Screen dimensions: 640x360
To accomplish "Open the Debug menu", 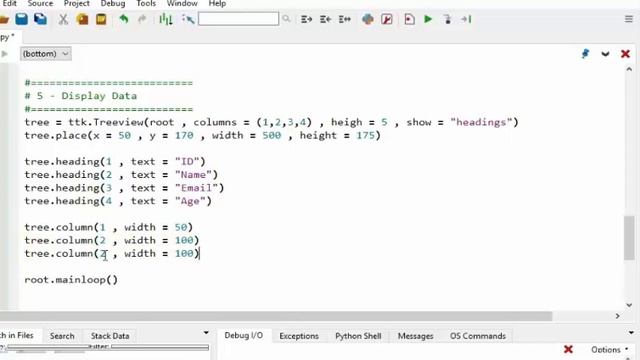I will 113,4.
